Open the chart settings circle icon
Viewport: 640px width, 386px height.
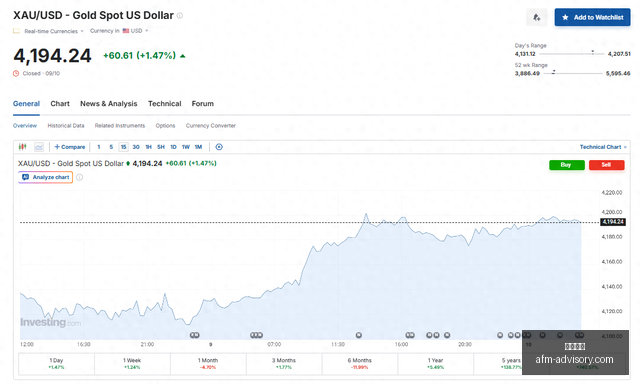[x=219, y=147]
